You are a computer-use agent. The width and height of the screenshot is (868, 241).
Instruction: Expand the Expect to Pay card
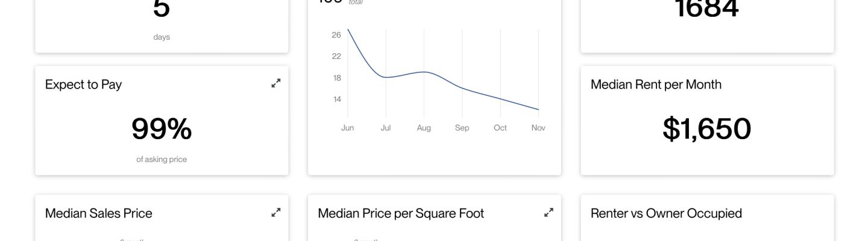click(276, 83)
